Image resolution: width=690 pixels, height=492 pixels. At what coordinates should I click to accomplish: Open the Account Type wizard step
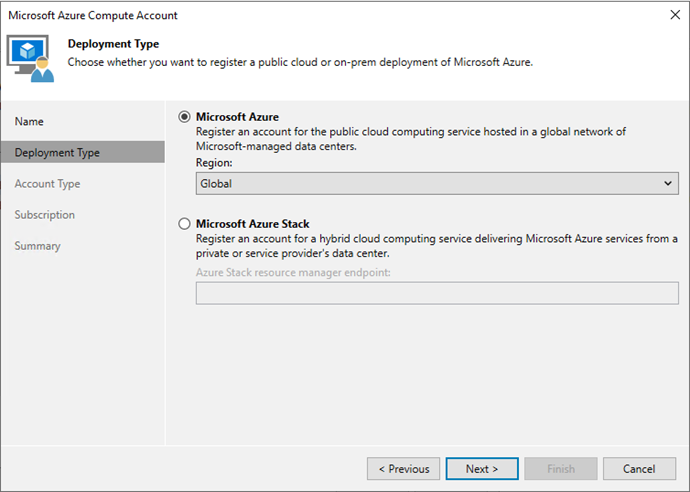pyautogui.click(x=48, y=184)
